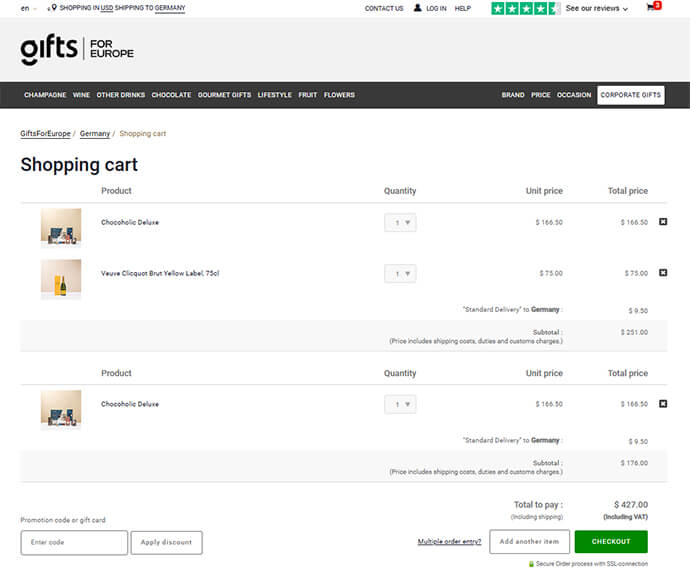
Task: Open the shopping cart icon in header
Action: click(x=653, y=8)
